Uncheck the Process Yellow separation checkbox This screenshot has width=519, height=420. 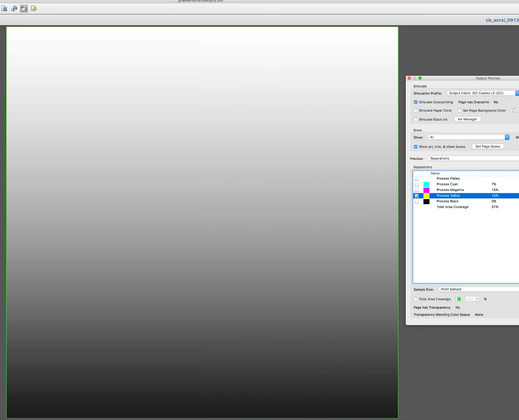point(417,196)
